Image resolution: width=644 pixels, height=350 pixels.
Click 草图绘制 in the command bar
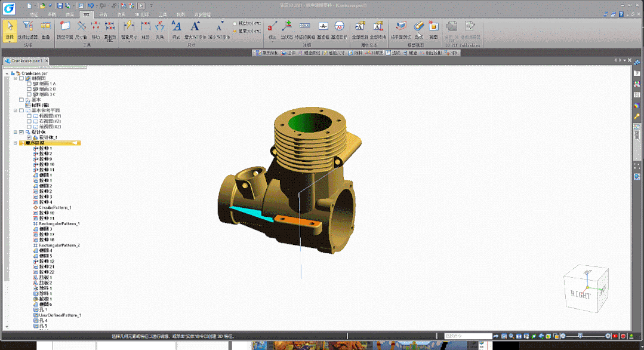click(267, 53)
